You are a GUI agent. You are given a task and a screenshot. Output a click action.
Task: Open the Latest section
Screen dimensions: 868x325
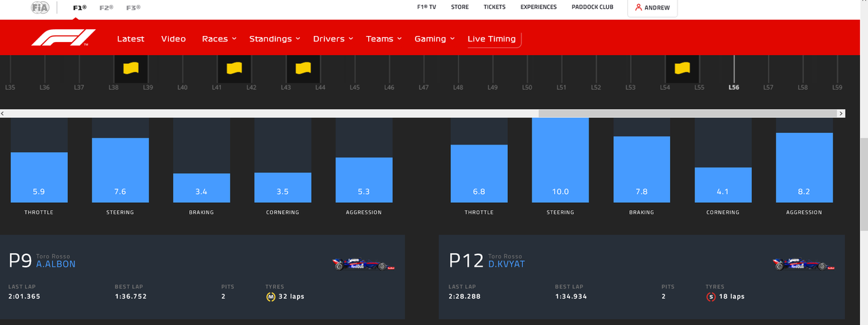(131, 39)
